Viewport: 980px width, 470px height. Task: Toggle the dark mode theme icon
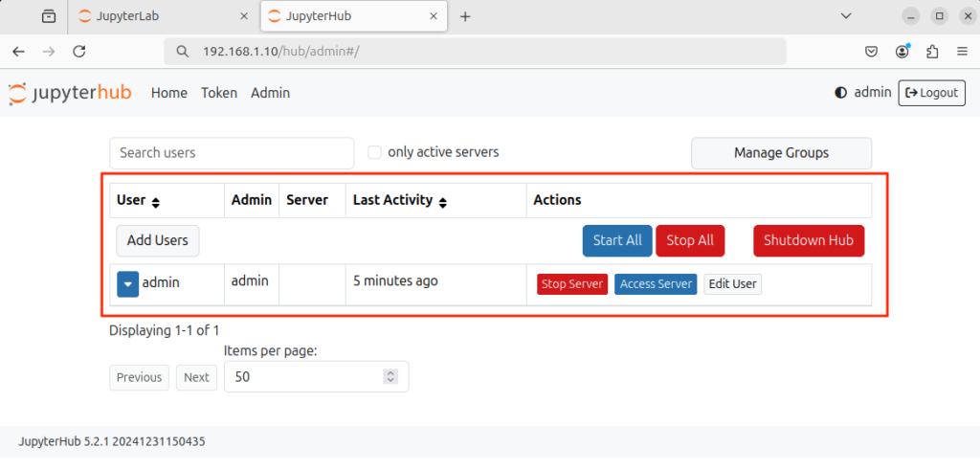(841, 93)
